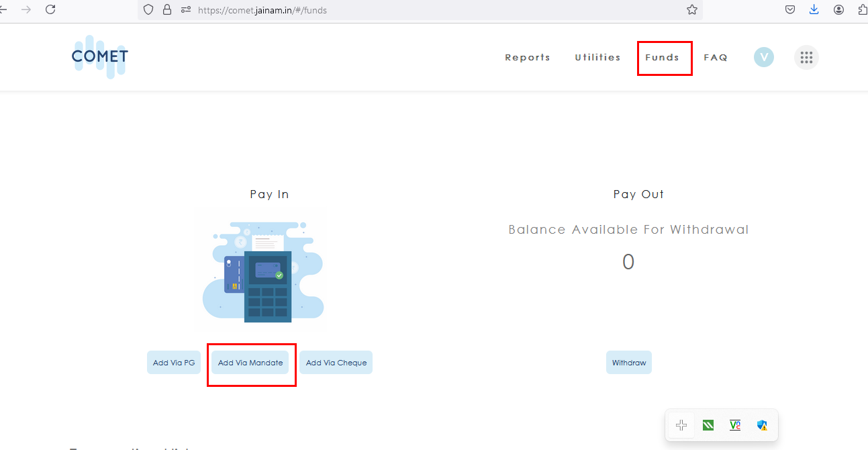The image size is (868, 450).
Task: Open the apps grid menu icon
Action: (806, 58)
